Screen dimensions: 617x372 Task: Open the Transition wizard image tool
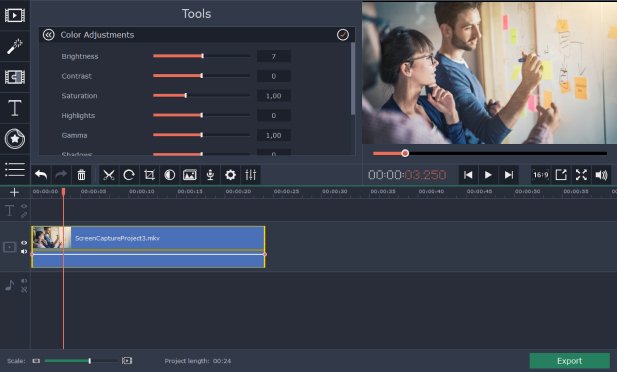[x=190, y=175]
